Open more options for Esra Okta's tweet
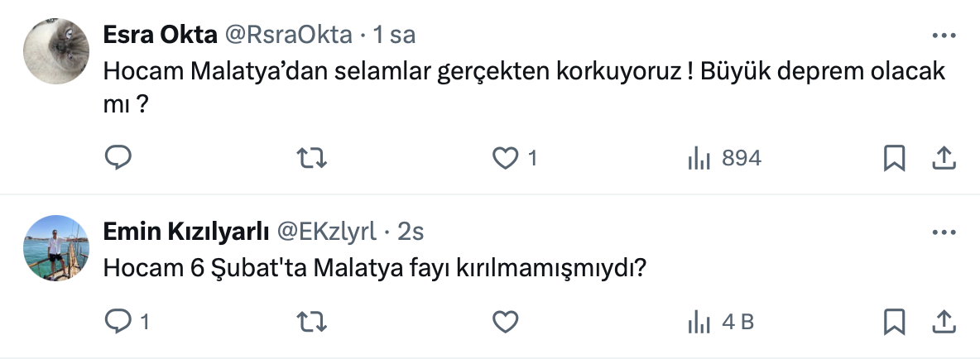980x359 pixels. coord(944,36)
